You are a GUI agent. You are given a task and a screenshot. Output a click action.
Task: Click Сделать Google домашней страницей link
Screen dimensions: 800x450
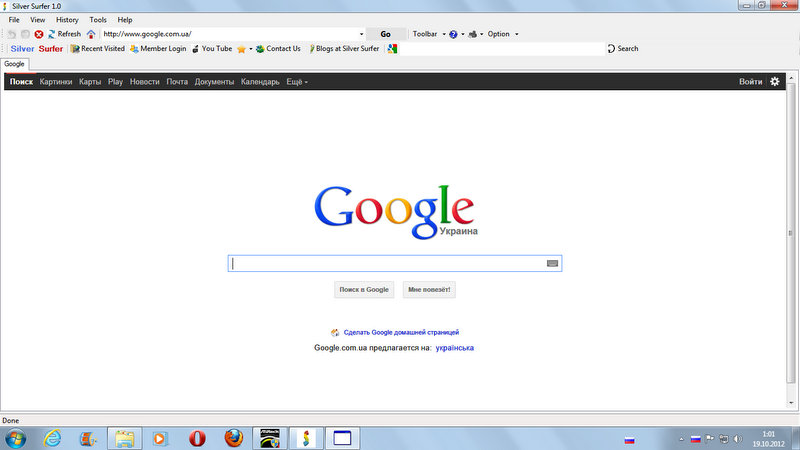tap(402, 333)
